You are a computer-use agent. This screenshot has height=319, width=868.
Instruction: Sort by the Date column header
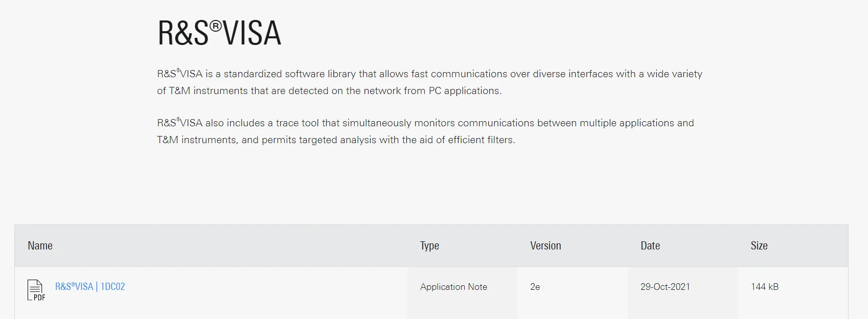click(650, 245)
